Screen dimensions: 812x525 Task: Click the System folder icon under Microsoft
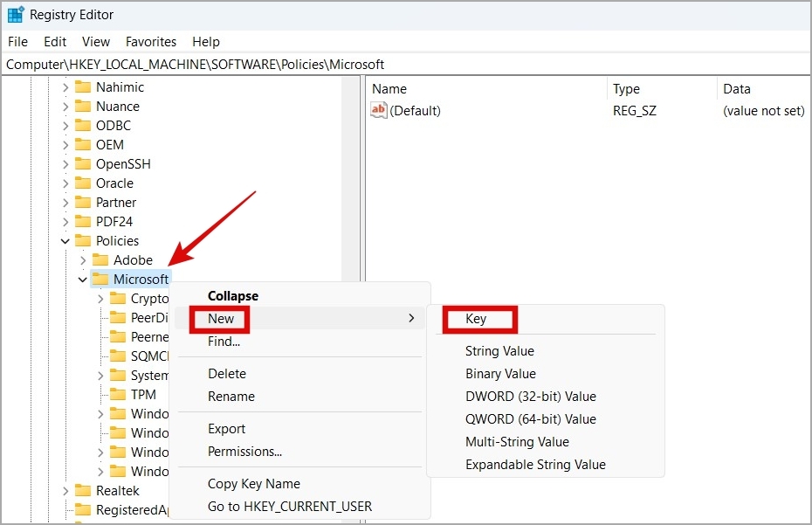click(118, 375)
